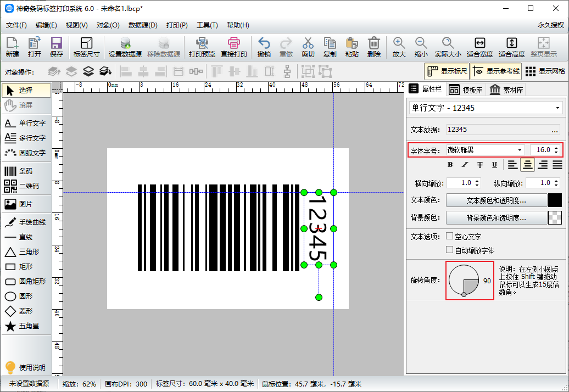Viewport: 569px width, 392px height.
Task: Click the 打开 (Open) toolbar icon
Action: click(x=34, y=47)
